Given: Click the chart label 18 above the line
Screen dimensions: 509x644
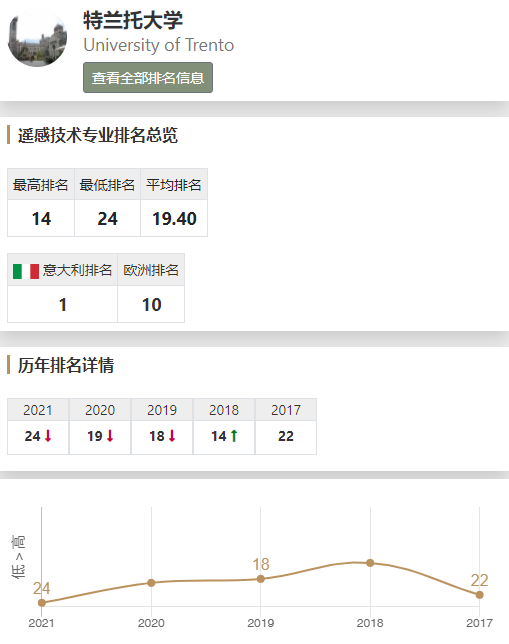Looking at the screenshot, I should point(261,564).
